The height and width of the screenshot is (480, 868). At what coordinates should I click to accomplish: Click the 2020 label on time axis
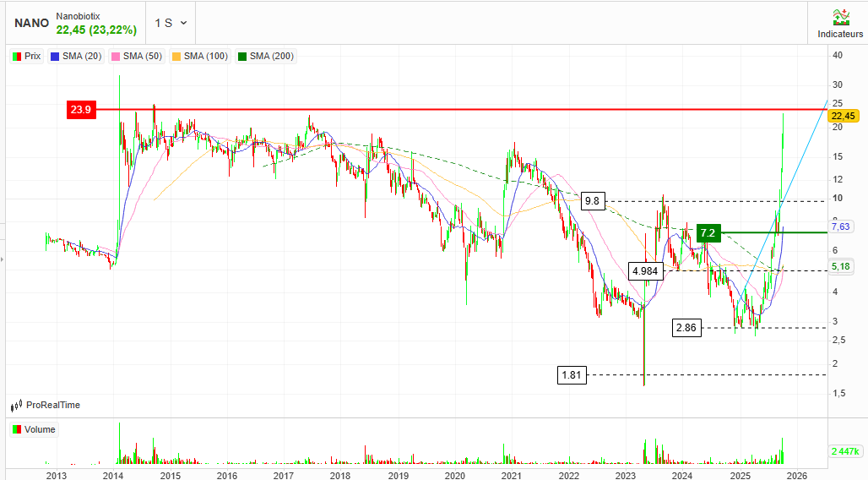[454, 475]
